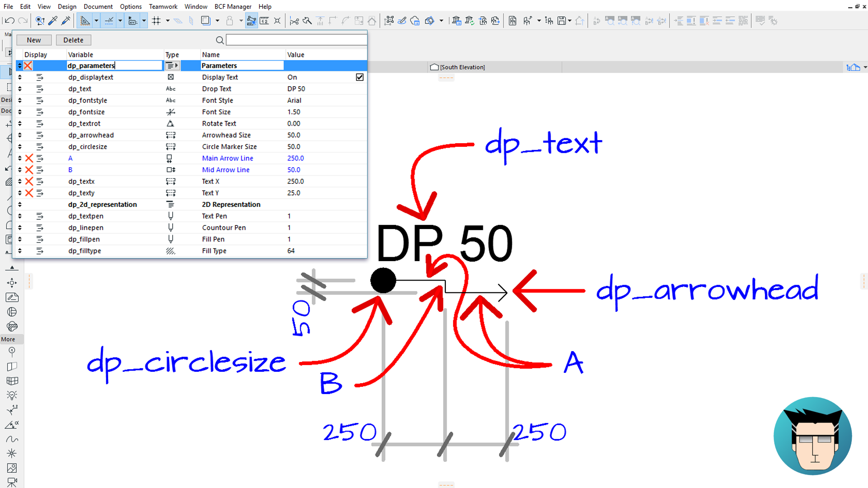Select the lamp tool in left toolbox
868x488 pixels.
click(12, 395)
